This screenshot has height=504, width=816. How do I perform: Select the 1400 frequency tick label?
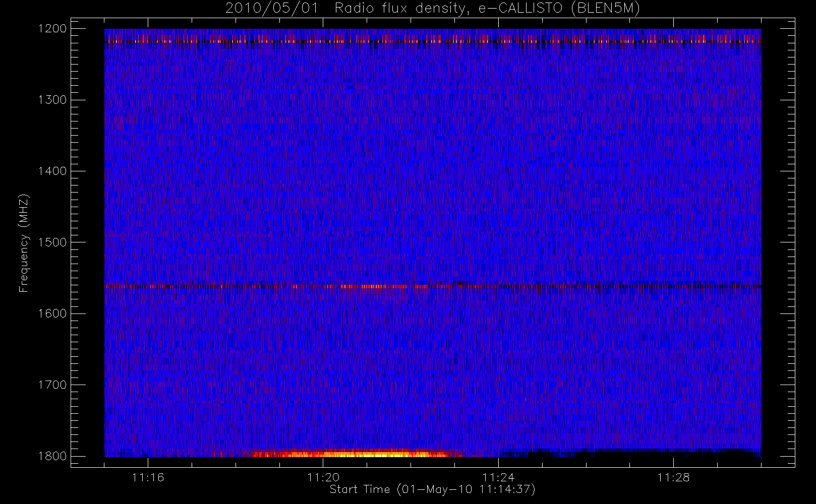(53, 171)
